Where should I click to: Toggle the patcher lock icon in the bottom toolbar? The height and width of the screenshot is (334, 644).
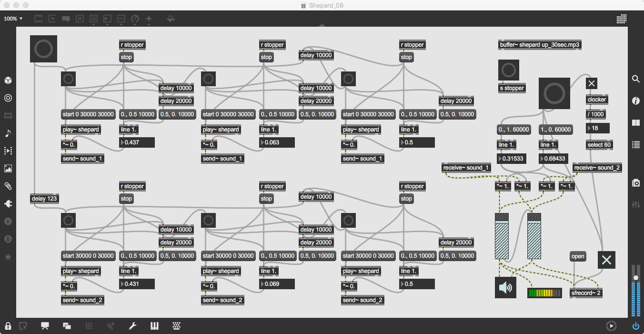pyautogui.click(x=8, y=326)
